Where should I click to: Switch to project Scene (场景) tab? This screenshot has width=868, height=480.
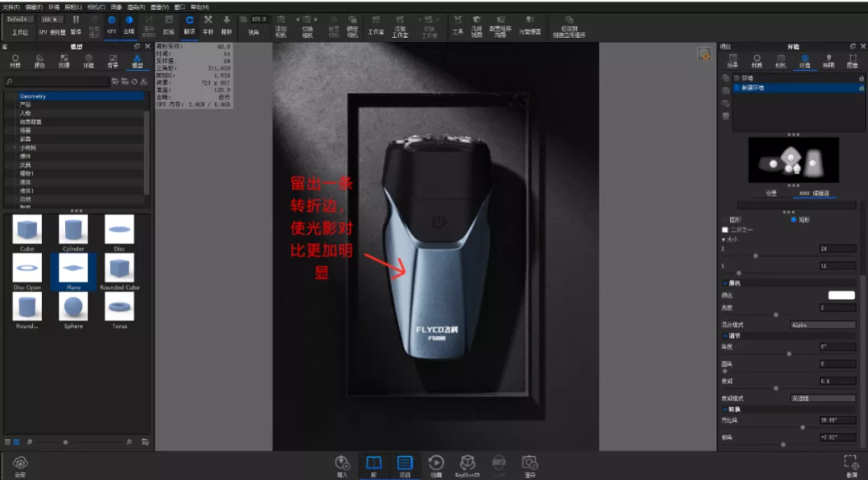[733, 61]
